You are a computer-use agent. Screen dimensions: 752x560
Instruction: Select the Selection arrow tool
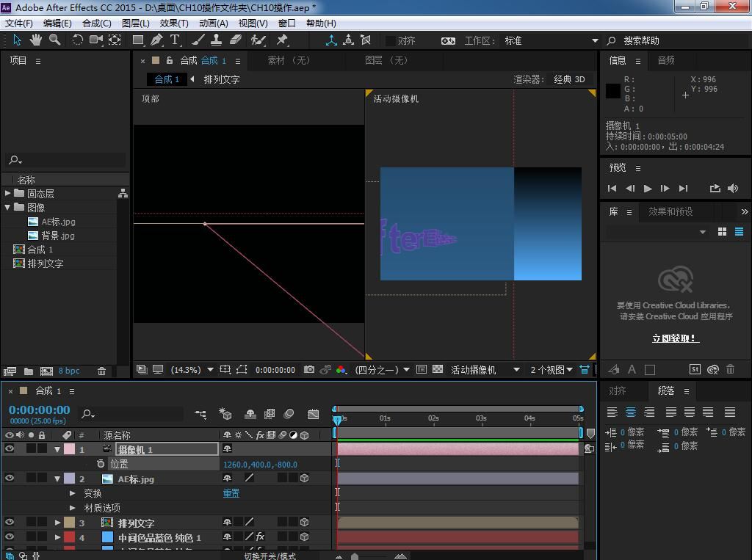coord(17,40)
